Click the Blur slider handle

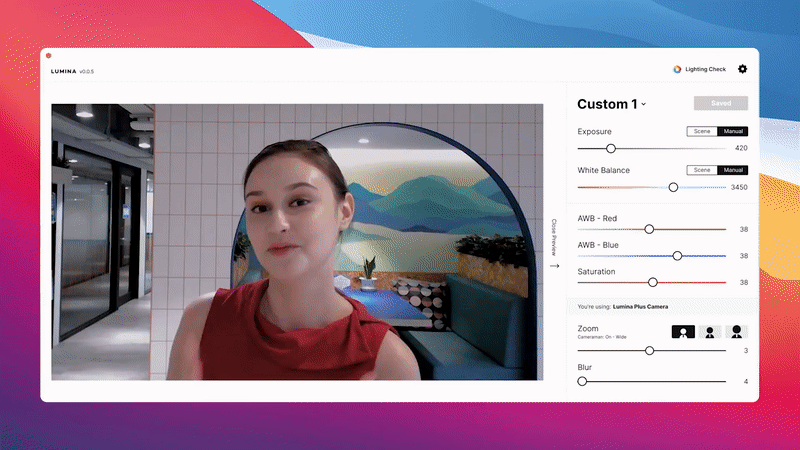582,381
